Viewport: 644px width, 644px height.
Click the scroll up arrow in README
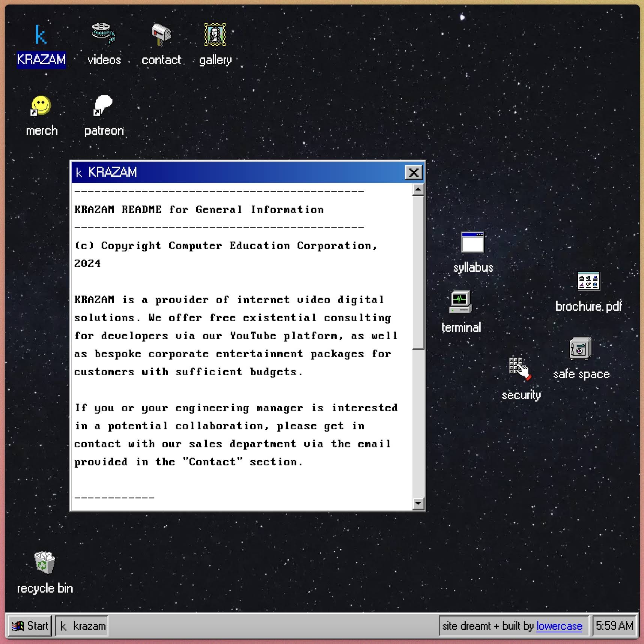click(418, 190)
